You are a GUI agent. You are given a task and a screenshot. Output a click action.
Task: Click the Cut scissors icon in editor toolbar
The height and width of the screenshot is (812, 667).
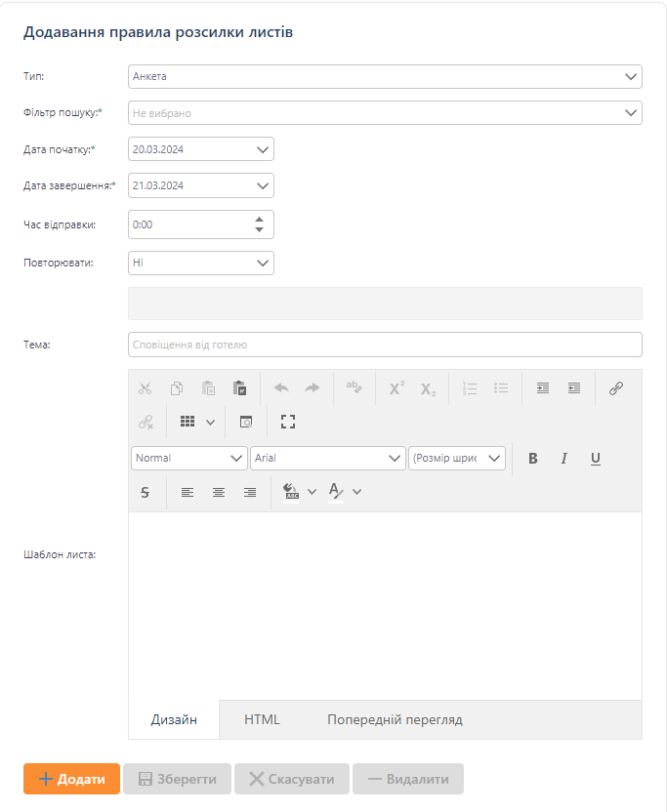tap(146, 388)
